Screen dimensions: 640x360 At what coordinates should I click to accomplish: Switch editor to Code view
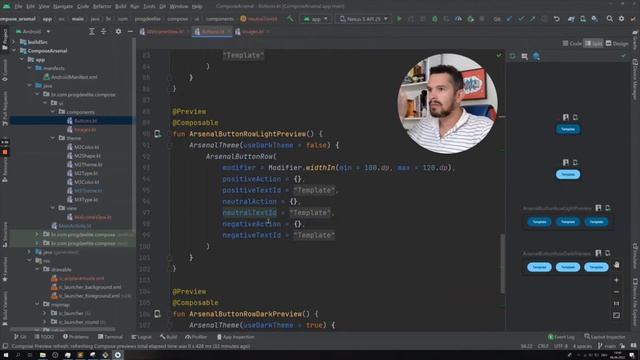coord(572,43)
